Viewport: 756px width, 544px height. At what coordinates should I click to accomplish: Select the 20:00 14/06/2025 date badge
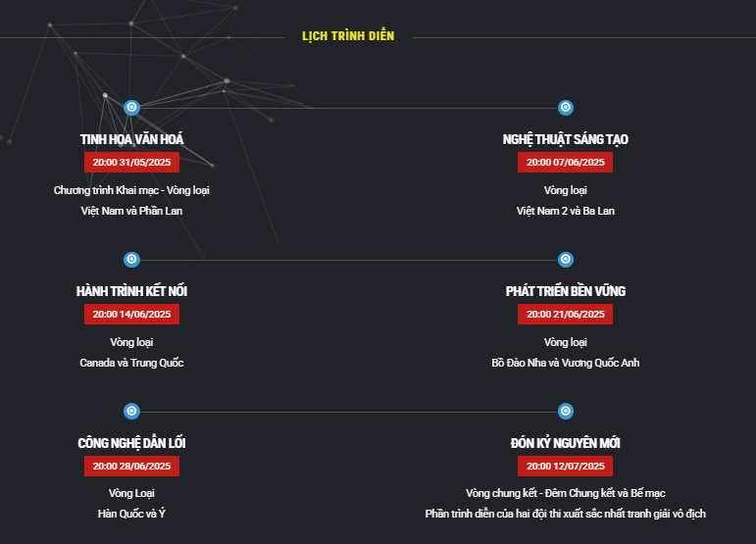131,315
